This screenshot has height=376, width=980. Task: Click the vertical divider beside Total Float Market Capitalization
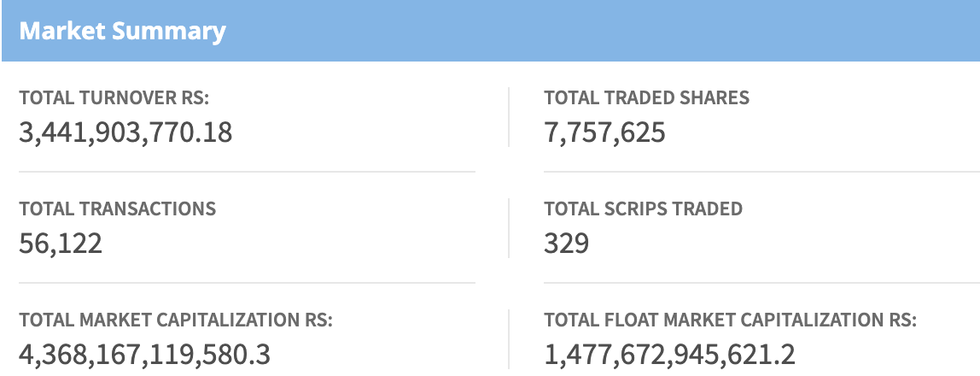[509, 339]
